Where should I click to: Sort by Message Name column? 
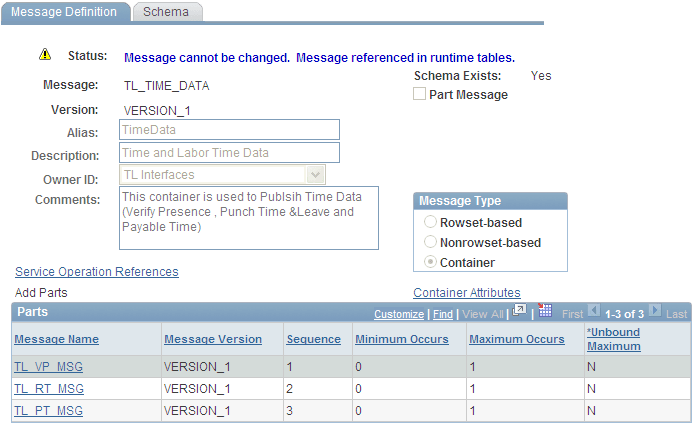(57, 339)
